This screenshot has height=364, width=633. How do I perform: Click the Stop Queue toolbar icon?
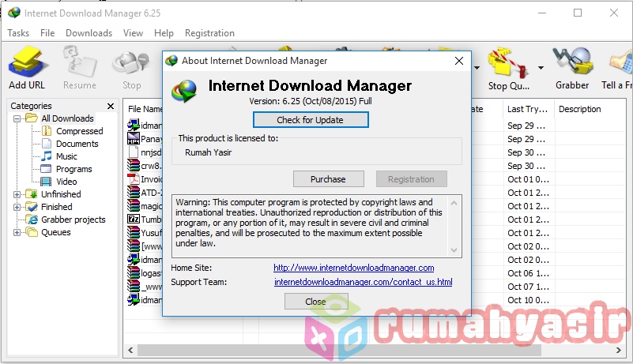pos(508,63)
